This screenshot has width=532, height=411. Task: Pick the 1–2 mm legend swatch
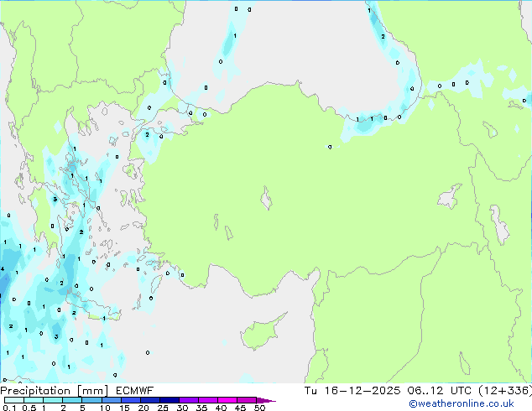(53, 400)
